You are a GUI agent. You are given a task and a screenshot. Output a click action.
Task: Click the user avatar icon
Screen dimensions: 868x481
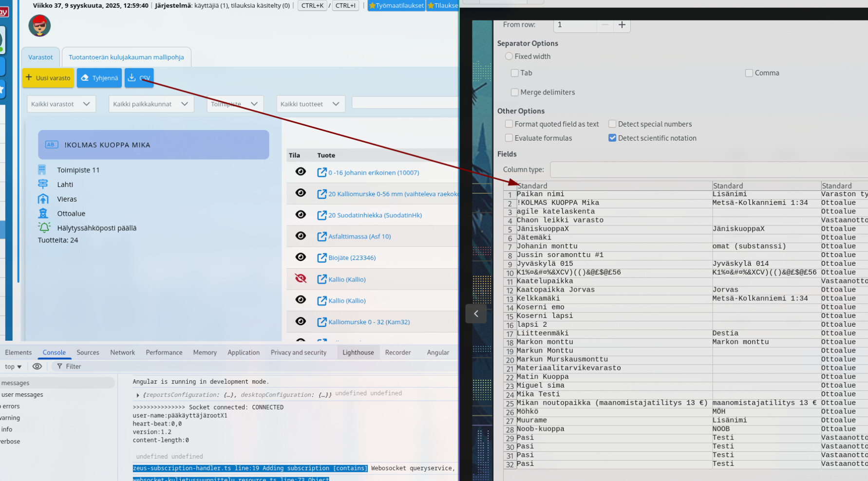click(39, 26)
